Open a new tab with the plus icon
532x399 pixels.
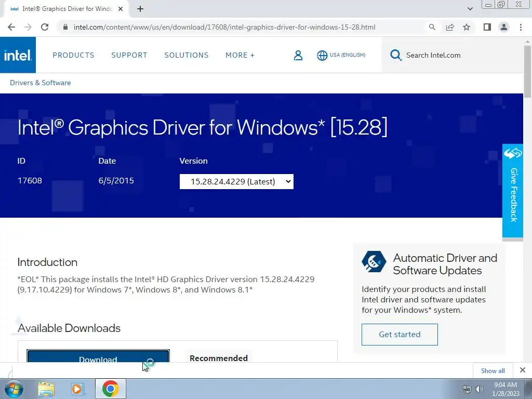140,9
